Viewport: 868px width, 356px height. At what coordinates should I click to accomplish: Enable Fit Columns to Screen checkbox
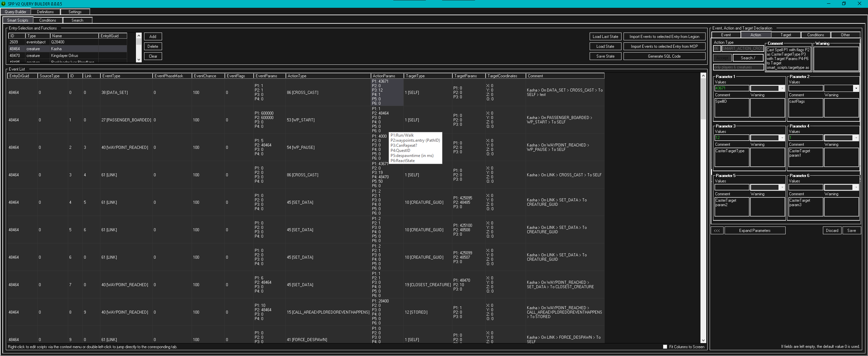pyautogui.click(x=665, y=347)
